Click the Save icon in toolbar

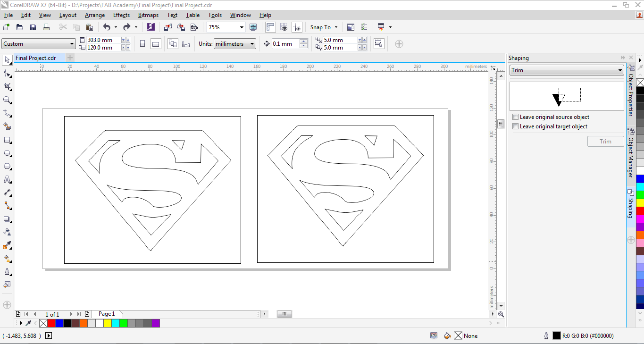pos(33,27)
